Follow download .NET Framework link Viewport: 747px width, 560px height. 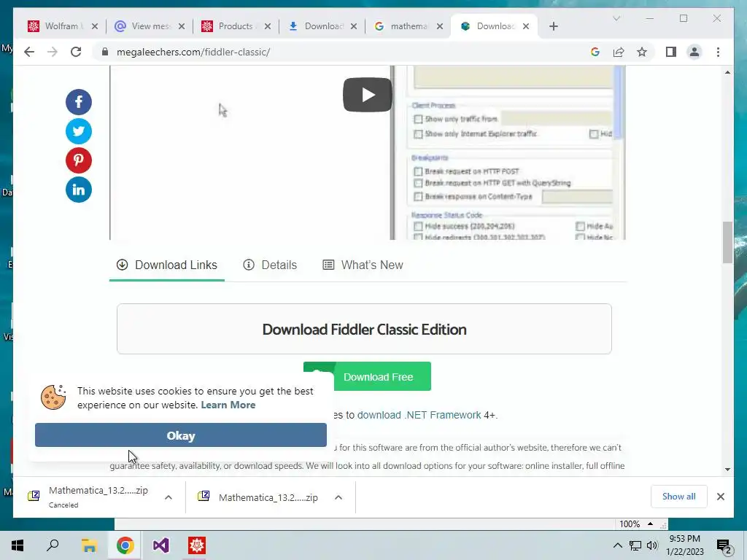coord(419,415)
